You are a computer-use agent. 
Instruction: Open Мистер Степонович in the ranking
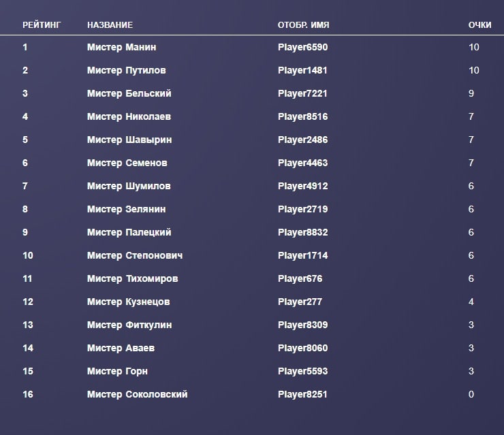pyautogui.click(x=134, y=256)
